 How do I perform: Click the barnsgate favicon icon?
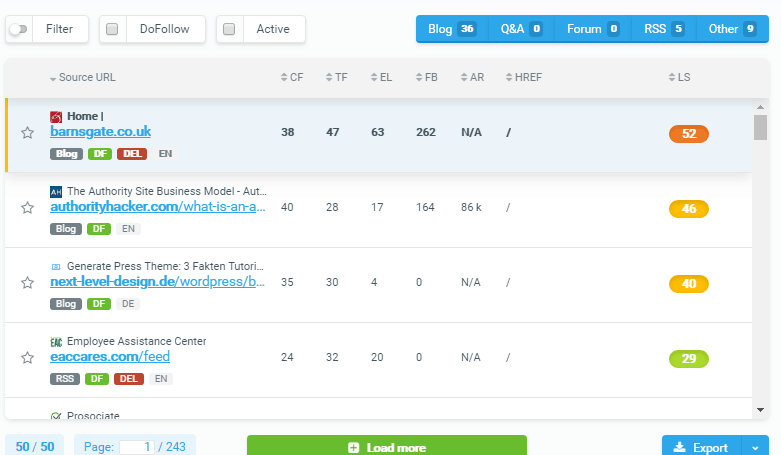click(x=56, y=117)
